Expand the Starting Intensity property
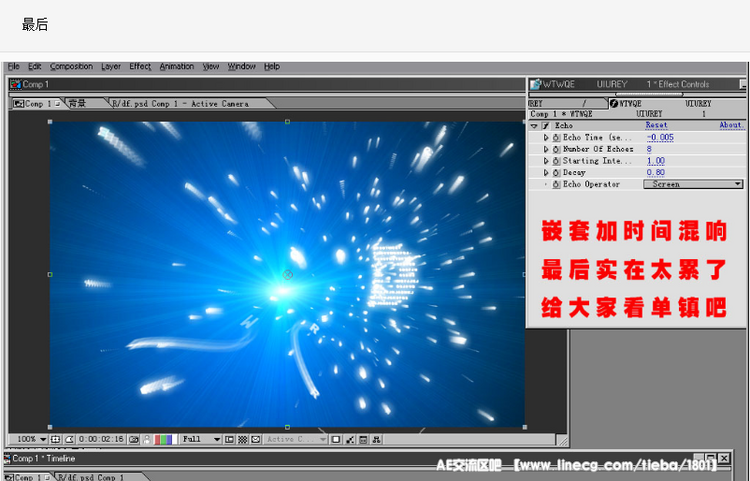 (x=546, y=161)
